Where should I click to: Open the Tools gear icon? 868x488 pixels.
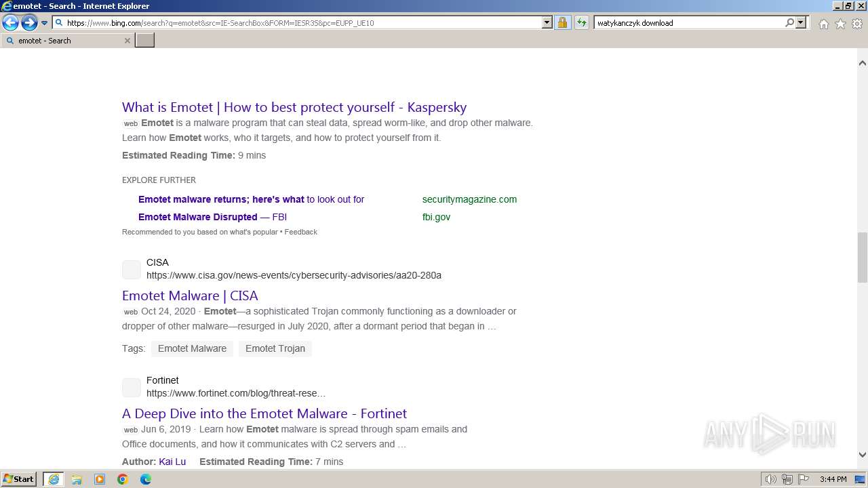coord(857,24)
